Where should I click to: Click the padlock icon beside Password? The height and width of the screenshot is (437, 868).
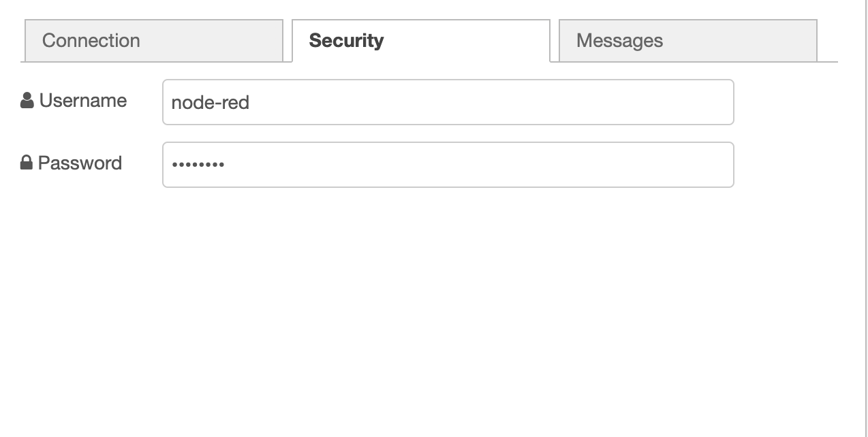[x=27, y=163]
